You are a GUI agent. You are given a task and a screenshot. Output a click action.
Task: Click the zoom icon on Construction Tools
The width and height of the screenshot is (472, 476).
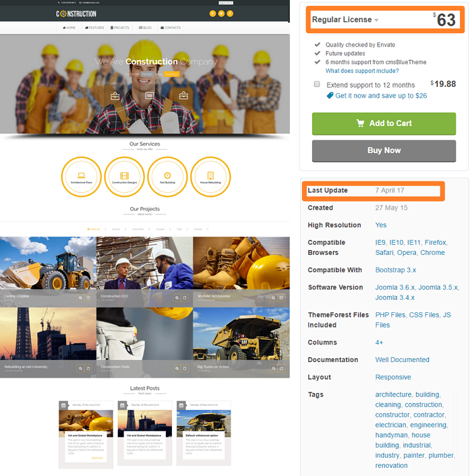pyautogui.click(x=177, y=368)
